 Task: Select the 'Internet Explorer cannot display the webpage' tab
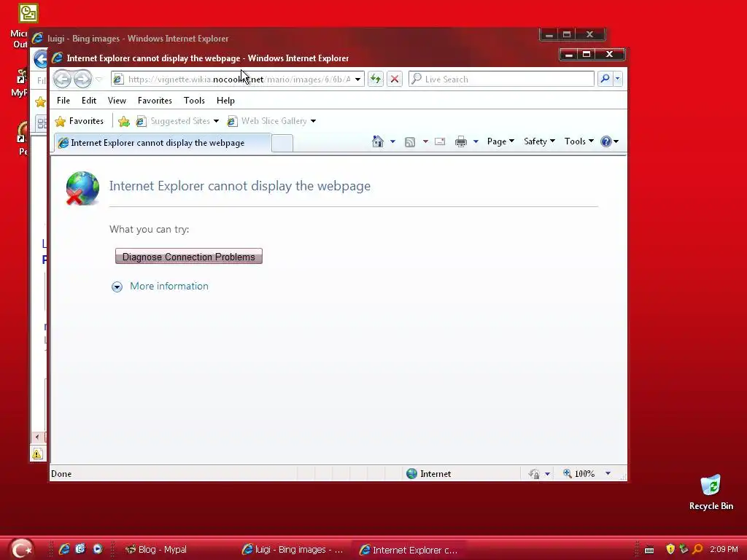point(163,143)
